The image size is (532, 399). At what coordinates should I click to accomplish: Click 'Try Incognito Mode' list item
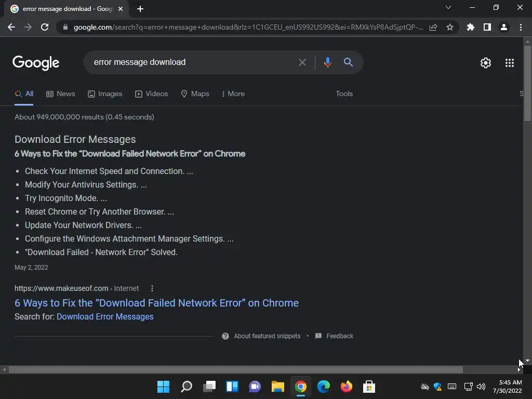point(66,198)
